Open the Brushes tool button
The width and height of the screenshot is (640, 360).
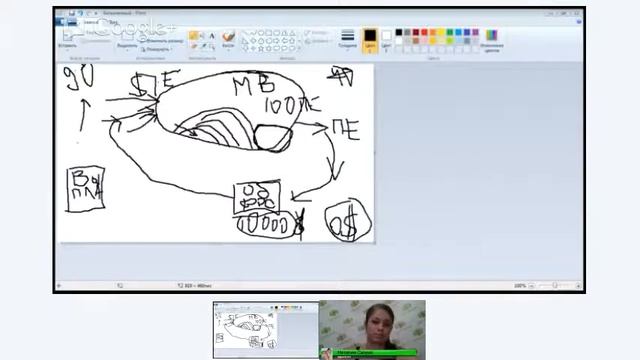click(x=228, y=40)
